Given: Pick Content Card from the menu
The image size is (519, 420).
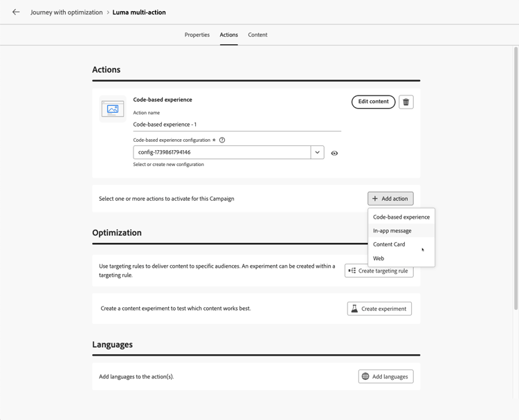Looking at the screenshot, I should point(389,244).
